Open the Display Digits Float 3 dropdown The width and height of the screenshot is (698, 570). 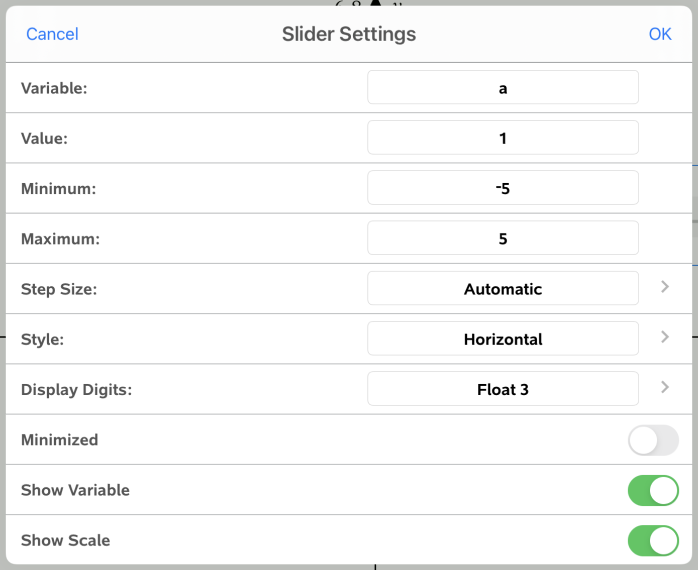pyautogui.click(x=502, y=389)
